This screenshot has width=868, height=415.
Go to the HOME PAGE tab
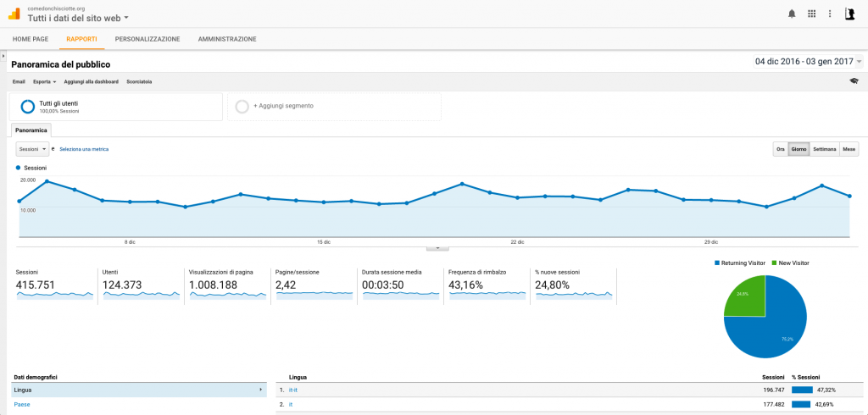click(x=31, y=39)
